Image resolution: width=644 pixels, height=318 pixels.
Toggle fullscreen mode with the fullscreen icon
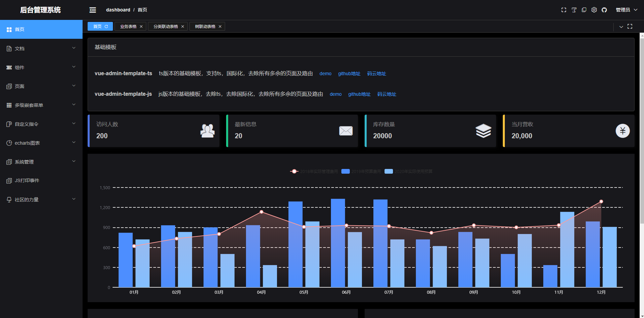tap(563, 10)
